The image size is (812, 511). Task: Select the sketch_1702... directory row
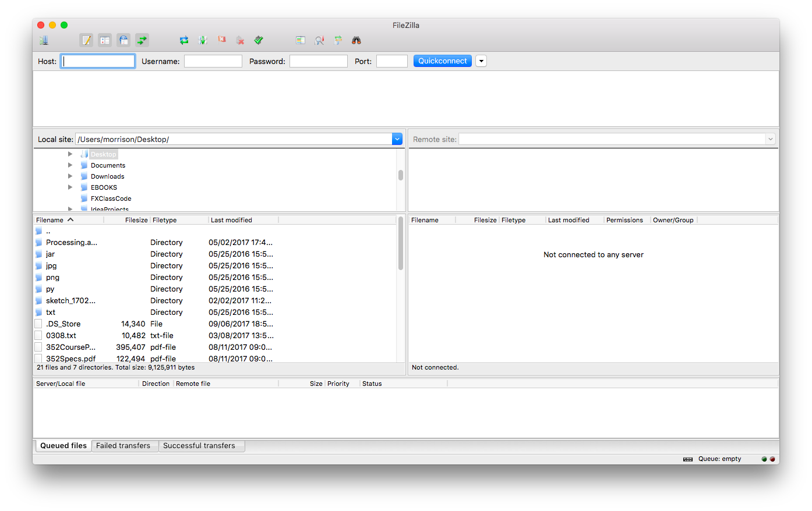[x=216, y=301]
